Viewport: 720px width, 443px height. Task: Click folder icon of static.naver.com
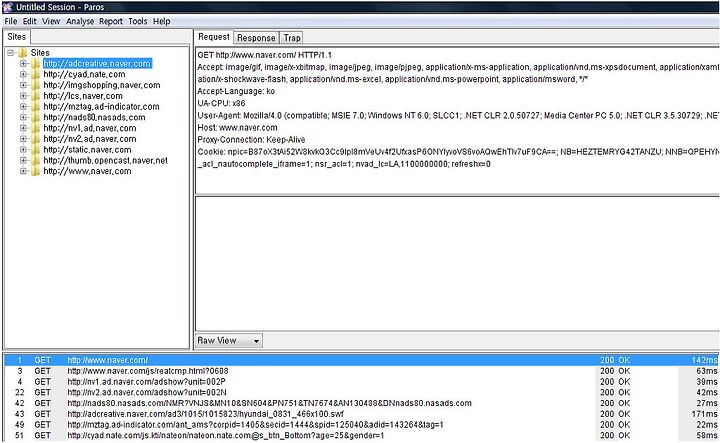tap(35, 150)
